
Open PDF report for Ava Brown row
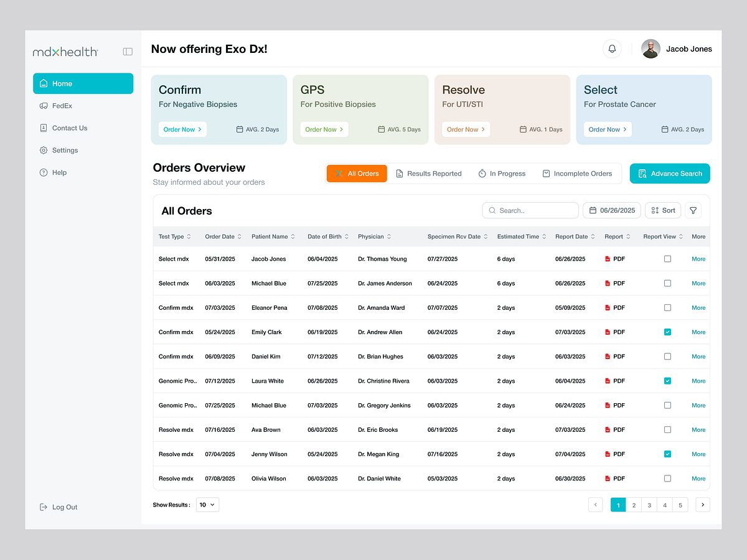click(615, 430)
